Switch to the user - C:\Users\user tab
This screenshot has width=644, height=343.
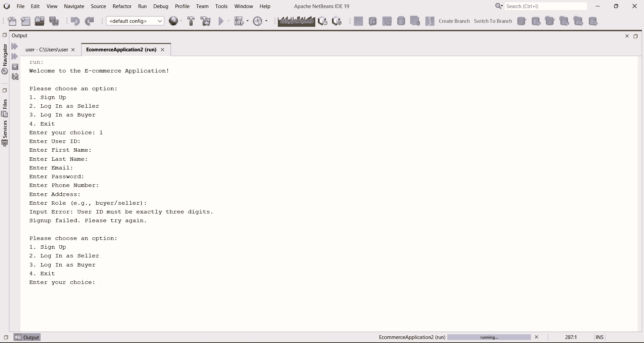pyautogui.click(x=47, y=50)
